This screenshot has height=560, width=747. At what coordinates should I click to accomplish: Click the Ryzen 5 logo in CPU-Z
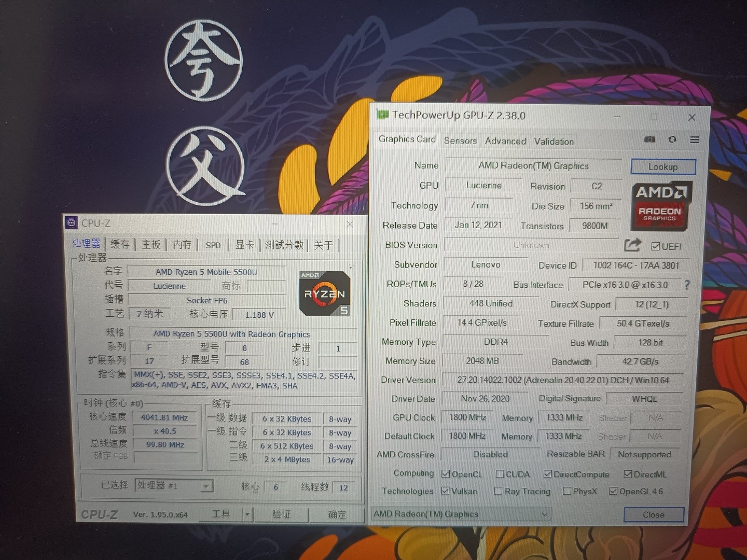click(325, 293)
